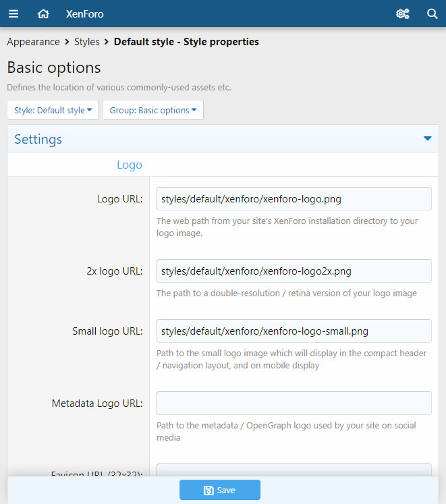This screenshot has height=504, width=446.
Task: Open the hamburger navigation menu
Action: click(x=13, y=13)
